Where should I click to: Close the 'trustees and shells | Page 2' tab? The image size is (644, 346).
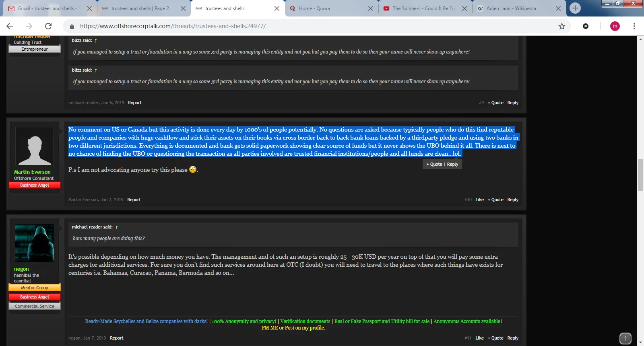[183, 8]
